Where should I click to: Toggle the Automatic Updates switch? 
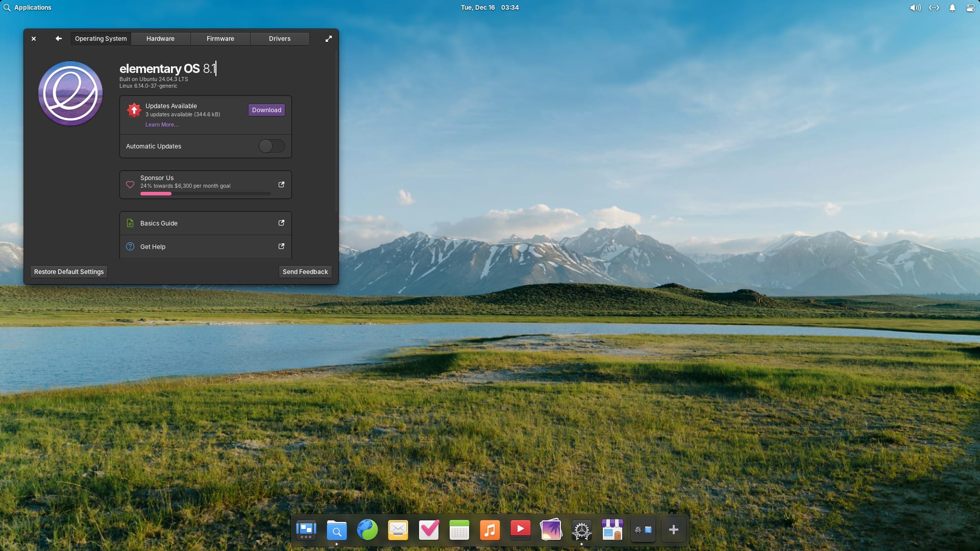(x=272, y=146)
